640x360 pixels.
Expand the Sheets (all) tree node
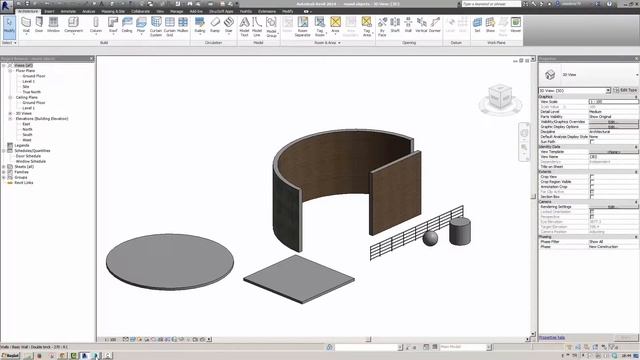pos(4,167)
